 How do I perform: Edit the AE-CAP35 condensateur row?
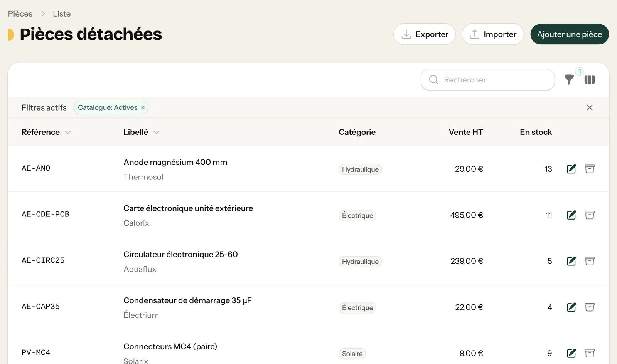pyautogui.click(x=571, y=307)
